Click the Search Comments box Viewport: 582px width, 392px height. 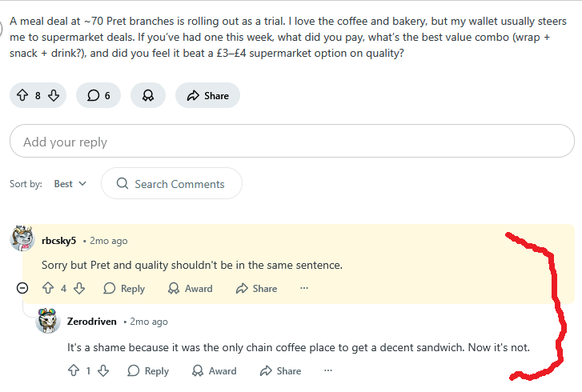click(171, 184)
